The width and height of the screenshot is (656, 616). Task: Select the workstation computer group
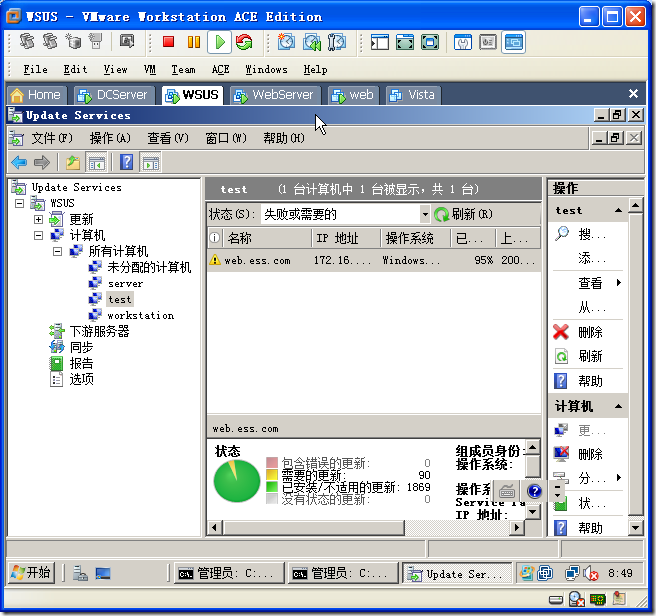pyautogui.click(x=141, y=315)
